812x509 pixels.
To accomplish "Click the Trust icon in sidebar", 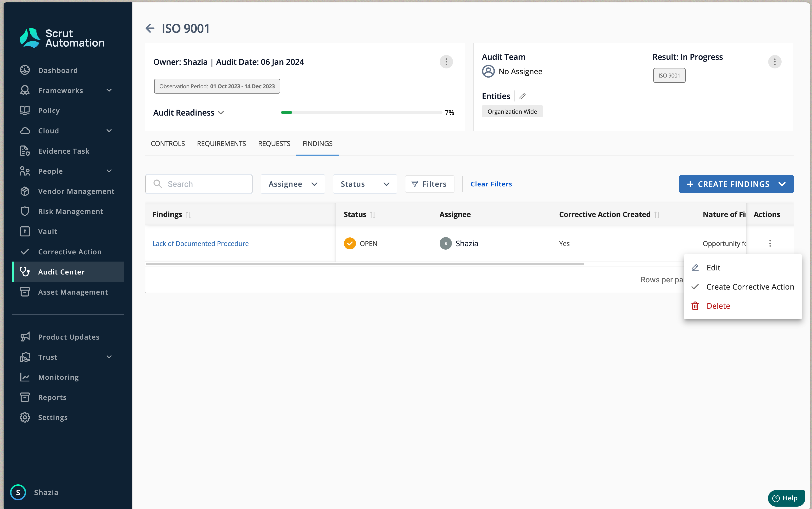I will tap(25, 357).
